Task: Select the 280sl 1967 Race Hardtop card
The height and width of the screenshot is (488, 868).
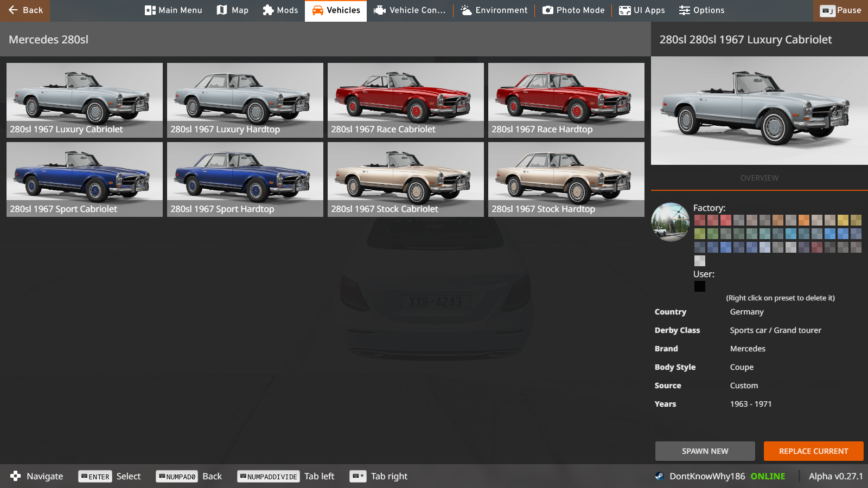Action: (566, 100)
